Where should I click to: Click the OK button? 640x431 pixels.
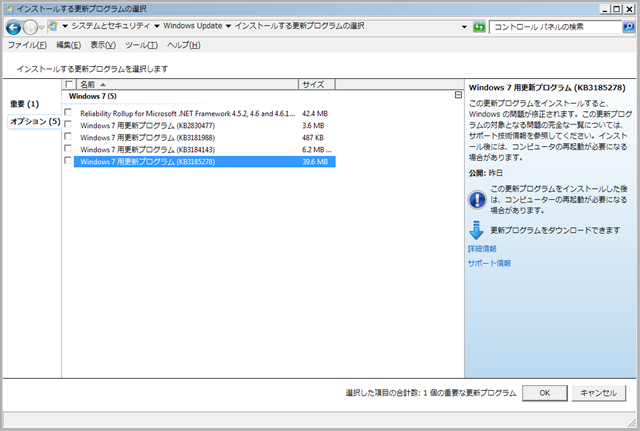[544, 393]
